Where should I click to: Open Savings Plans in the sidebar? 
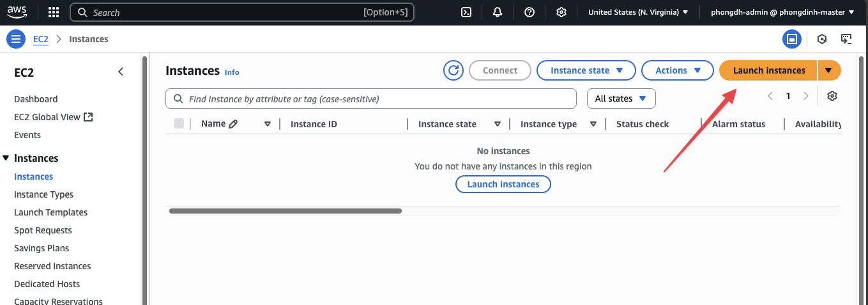(x=42, y=248)
